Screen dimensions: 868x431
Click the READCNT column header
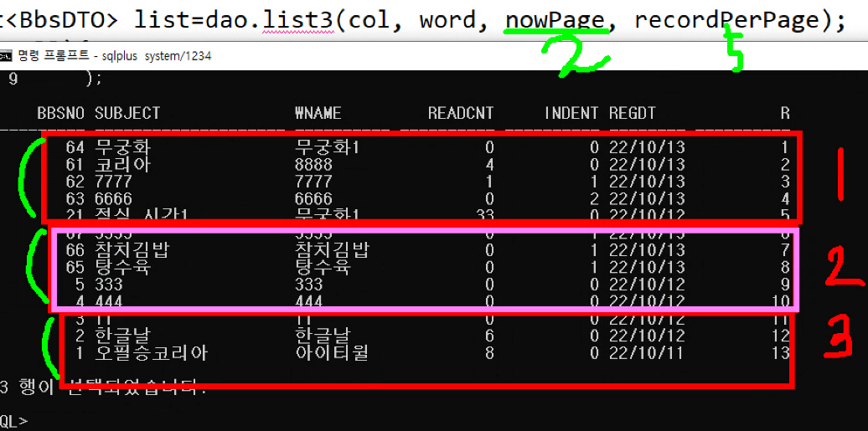461,113
